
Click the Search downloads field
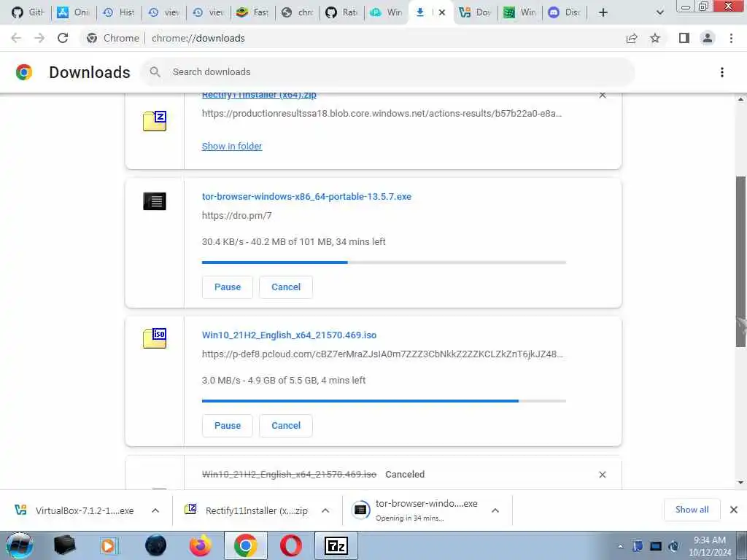388,72
